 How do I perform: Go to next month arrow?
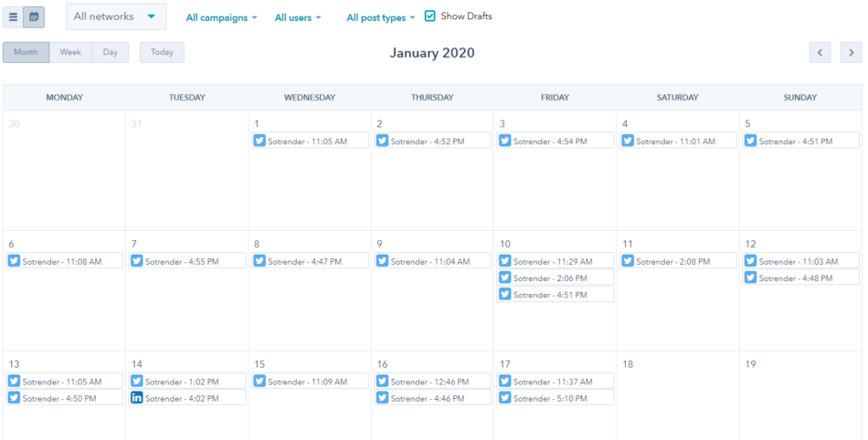(851, 53)
